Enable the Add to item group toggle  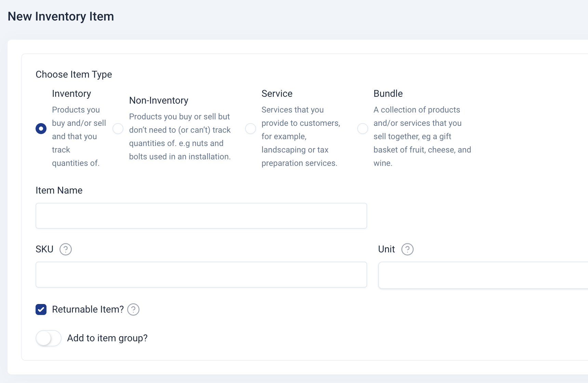pos(49,338)
